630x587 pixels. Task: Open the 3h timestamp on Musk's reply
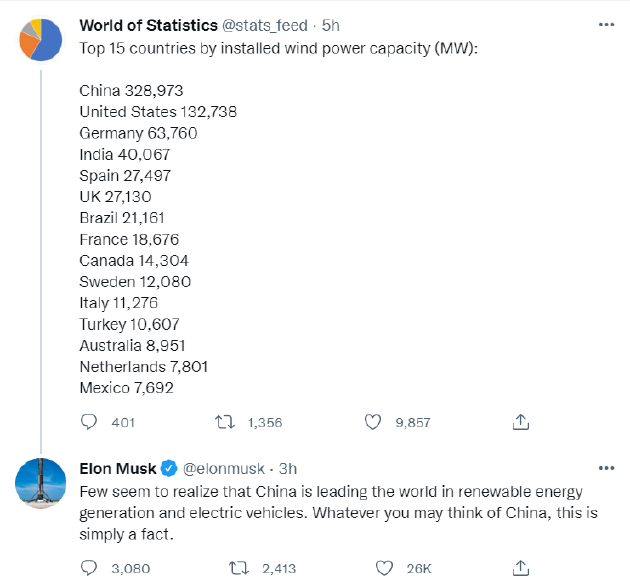[288, 468]
